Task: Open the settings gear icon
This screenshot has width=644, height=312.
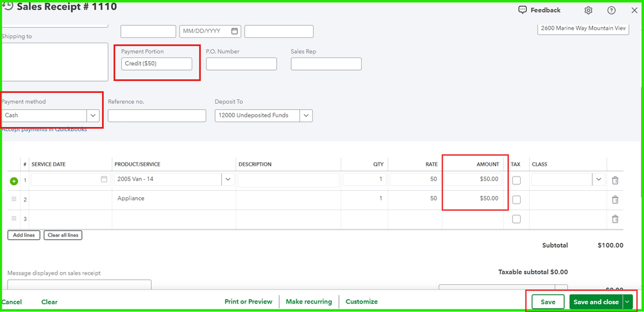Action: click(x=588, y=10)
